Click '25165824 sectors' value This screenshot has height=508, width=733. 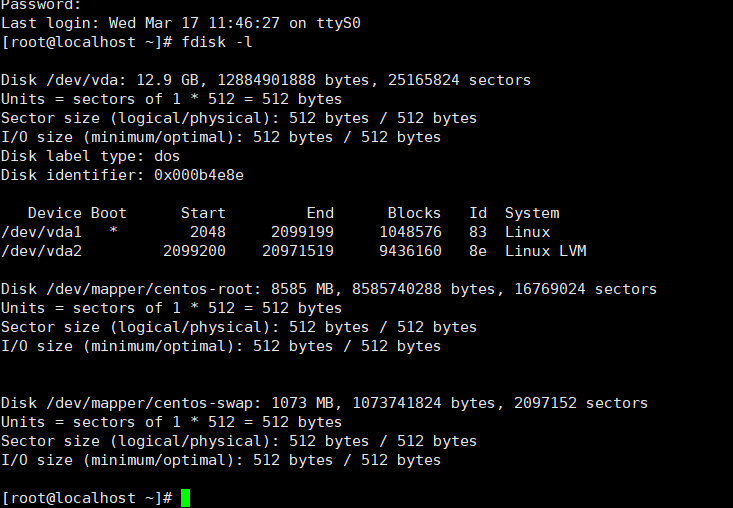(x=459, y=80)
